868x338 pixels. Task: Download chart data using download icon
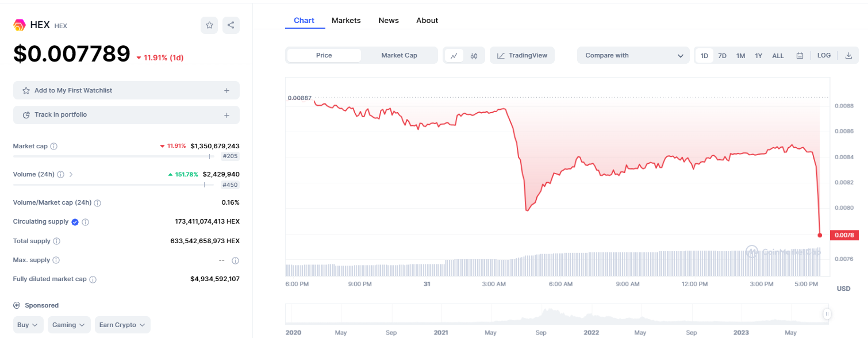tap(849, 56)
